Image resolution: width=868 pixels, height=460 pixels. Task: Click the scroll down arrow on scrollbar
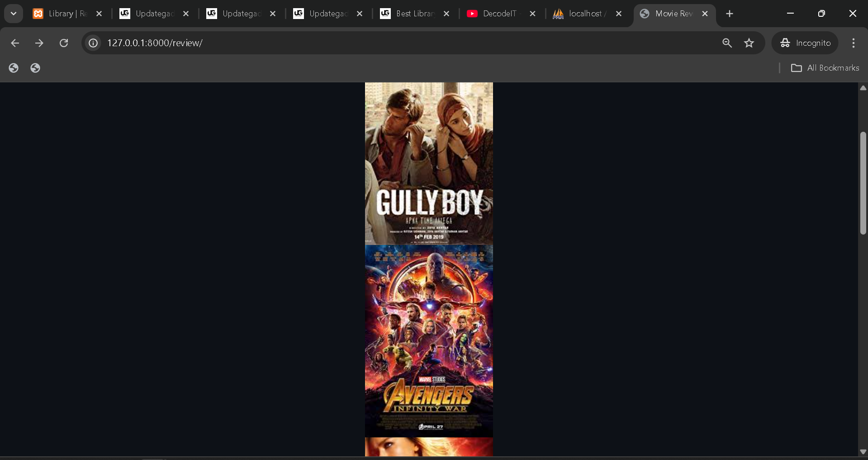pos(863,451)
